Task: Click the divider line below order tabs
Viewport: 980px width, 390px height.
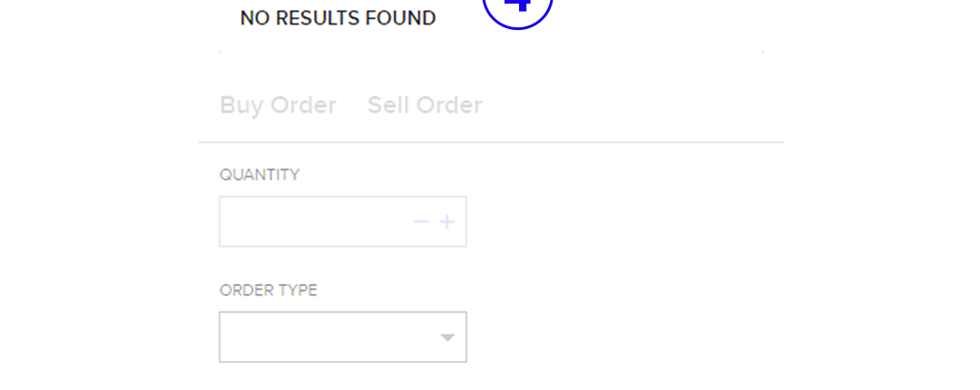Action: (490, 142)
